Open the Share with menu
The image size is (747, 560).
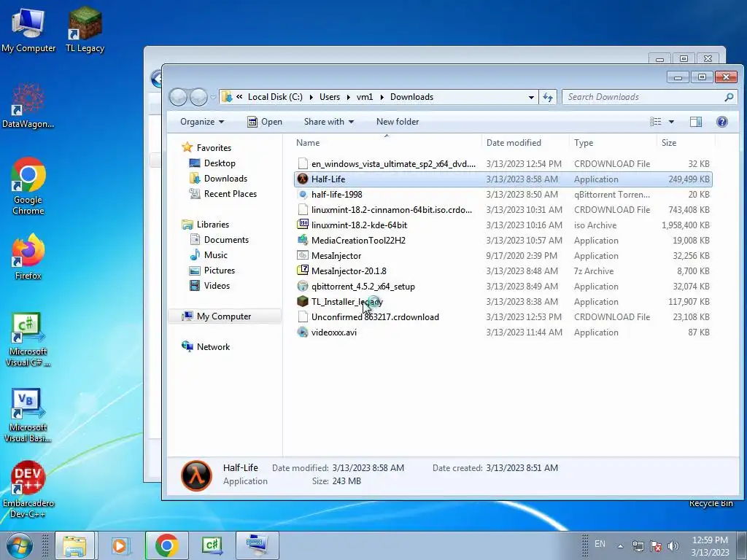329,122
